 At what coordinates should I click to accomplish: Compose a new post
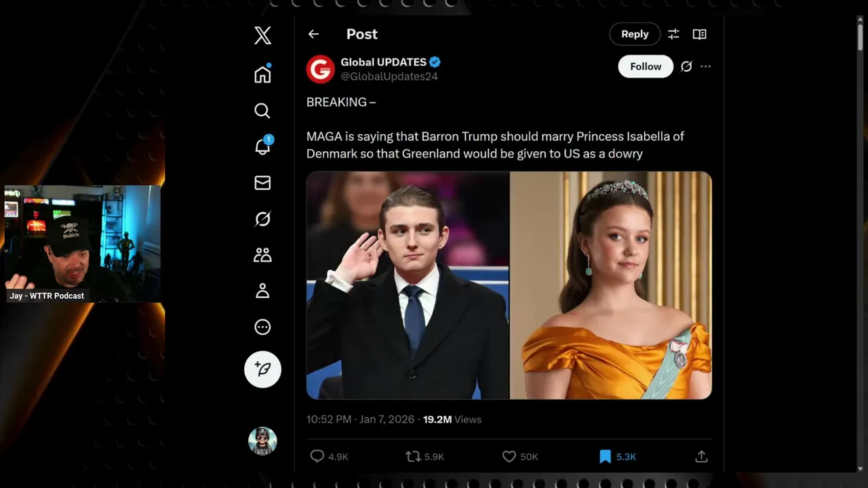[x=262, y=369]
